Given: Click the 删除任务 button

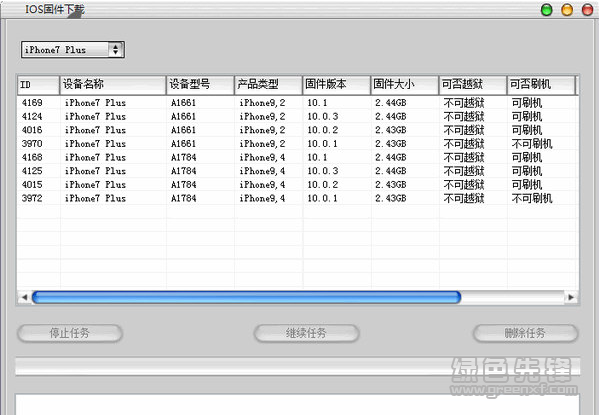Looking at the screenshot, I should point(525,333).
